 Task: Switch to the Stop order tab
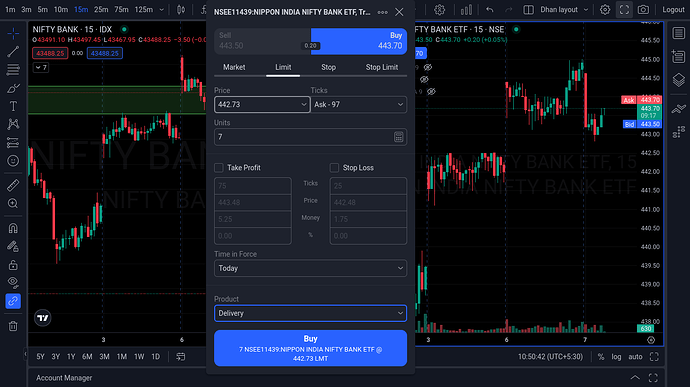328,67
